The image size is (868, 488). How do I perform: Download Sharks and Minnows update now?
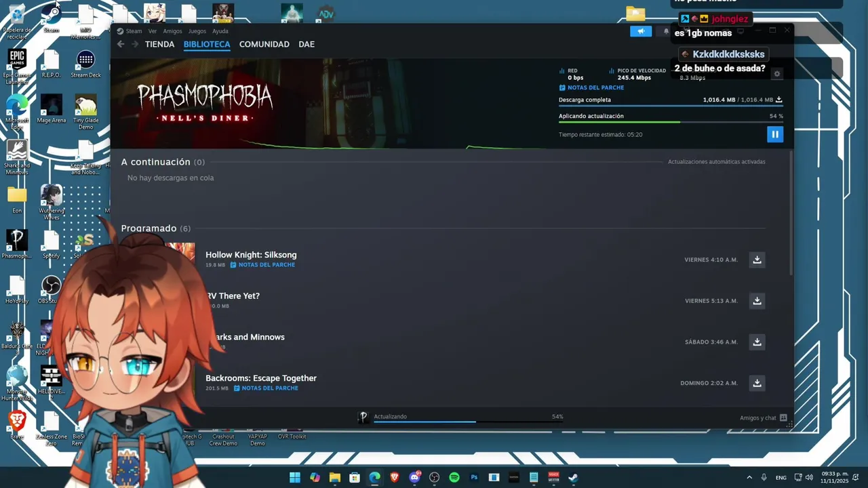[x=757, y=342]
